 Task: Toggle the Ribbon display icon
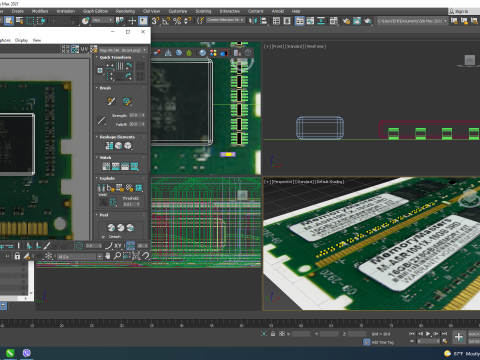pyautogui.click(x=300, y=21)
